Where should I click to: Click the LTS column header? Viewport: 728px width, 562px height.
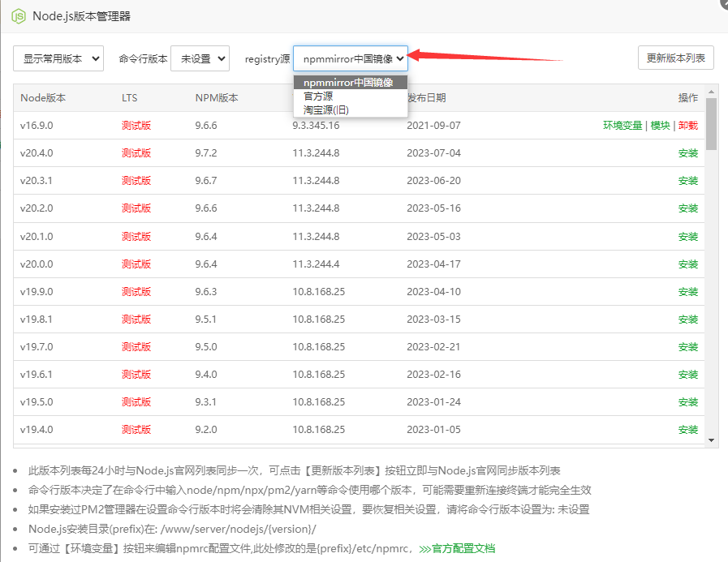(x=130, y=98)
